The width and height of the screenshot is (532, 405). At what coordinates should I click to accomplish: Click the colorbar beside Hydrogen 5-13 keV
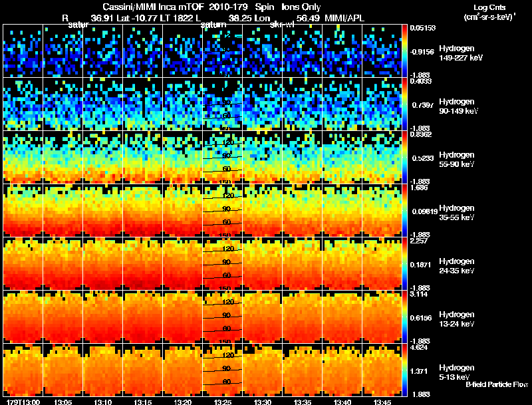click(x=404, y=370)
